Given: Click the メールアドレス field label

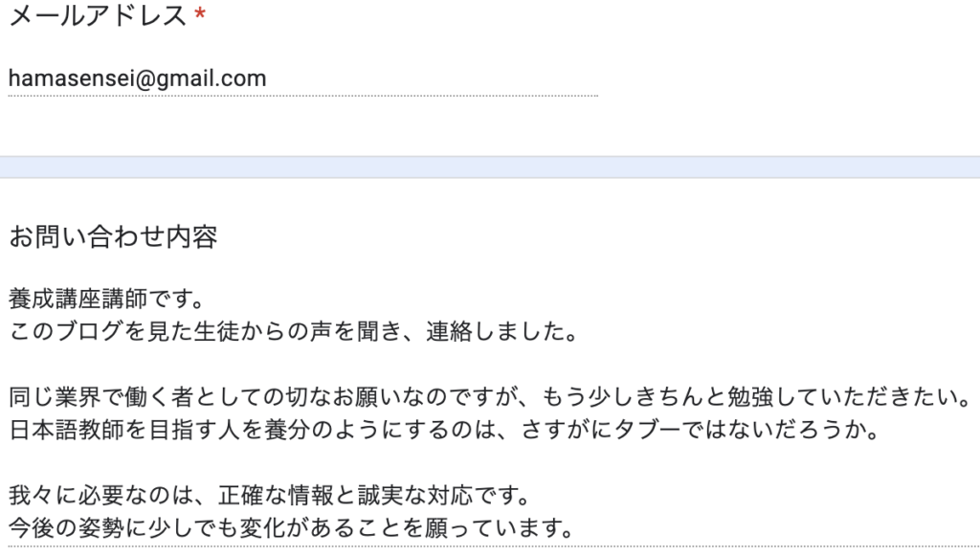Looking at the screenshot, I should tap(97, 16).
